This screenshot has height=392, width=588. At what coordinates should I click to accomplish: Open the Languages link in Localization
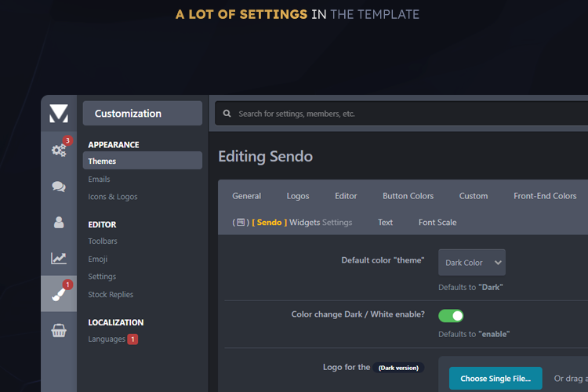(107, 339)
